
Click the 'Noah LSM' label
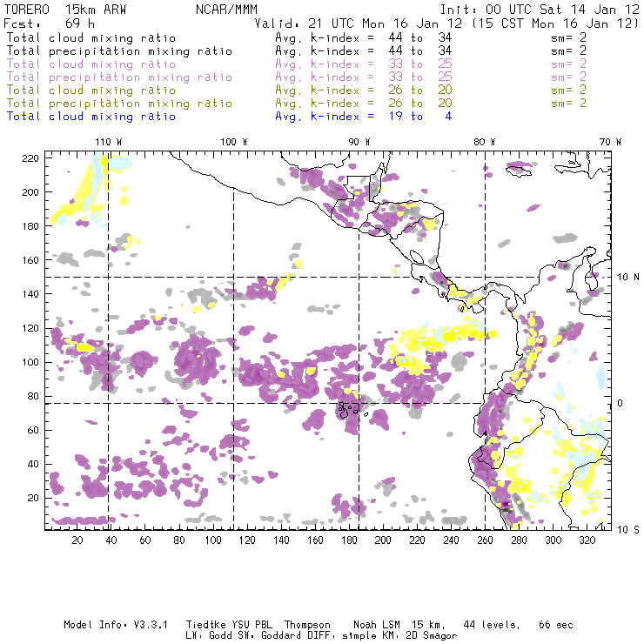coord(377,625)
